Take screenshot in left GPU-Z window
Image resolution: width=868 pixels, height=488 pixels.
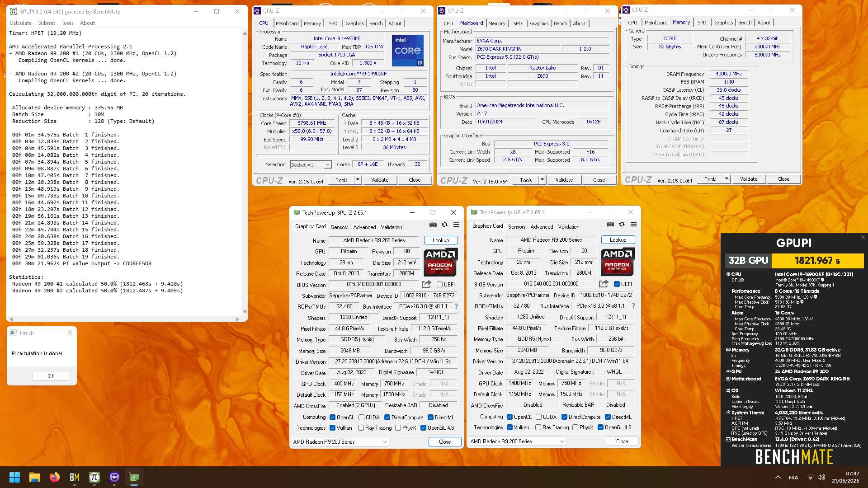[x=433, y=225]
